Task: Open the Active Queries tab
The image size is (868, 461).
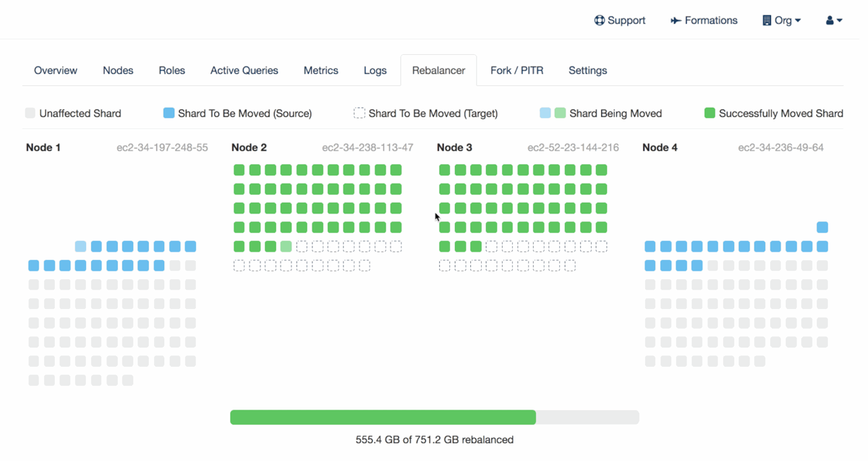Action: 244,70
